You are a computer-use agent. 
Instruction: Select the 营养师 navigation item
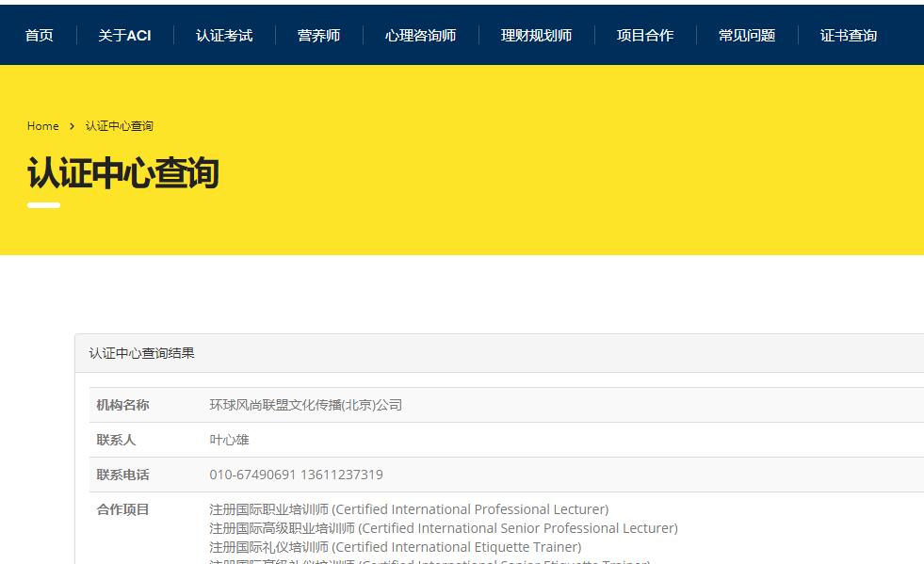click(318, 36)
